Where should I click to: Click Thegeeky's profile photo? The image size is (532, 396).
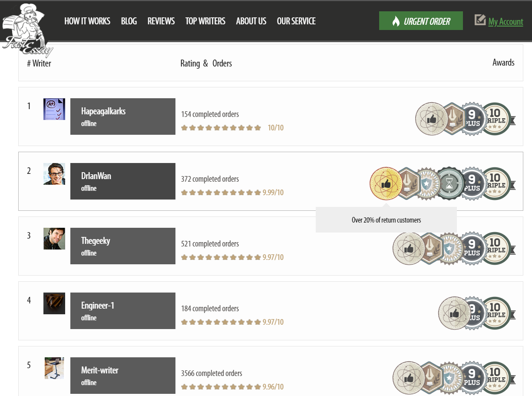pyautogui.click(x=54, y=239)
